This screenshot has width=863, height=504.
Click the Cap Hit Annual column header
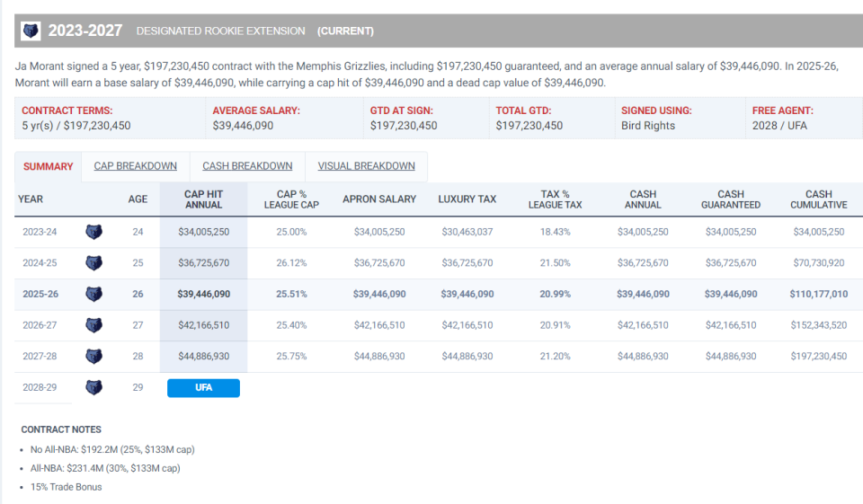[203, 199]
